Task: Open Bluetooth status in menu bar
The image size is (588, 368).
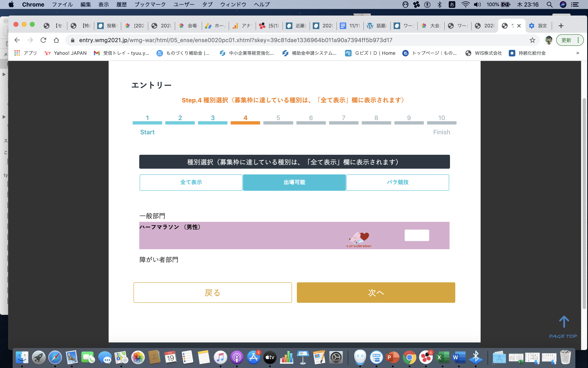Action: 440,4
